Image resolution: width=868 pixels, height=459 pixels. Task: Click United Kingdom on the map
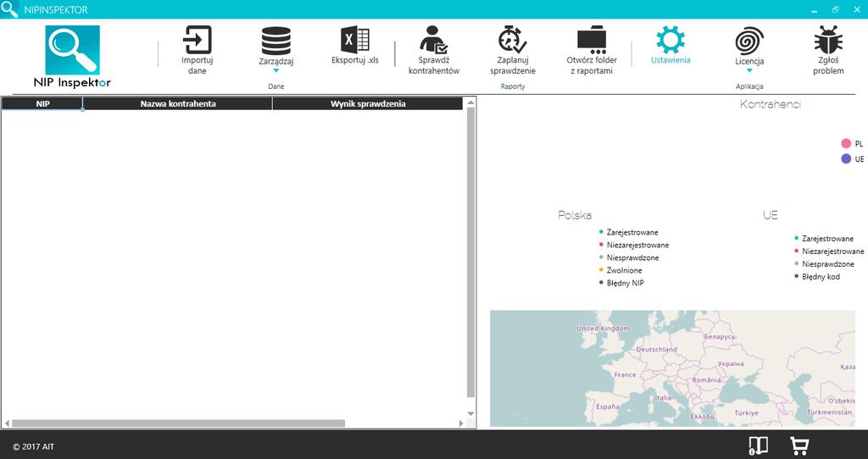pos(603,329)
